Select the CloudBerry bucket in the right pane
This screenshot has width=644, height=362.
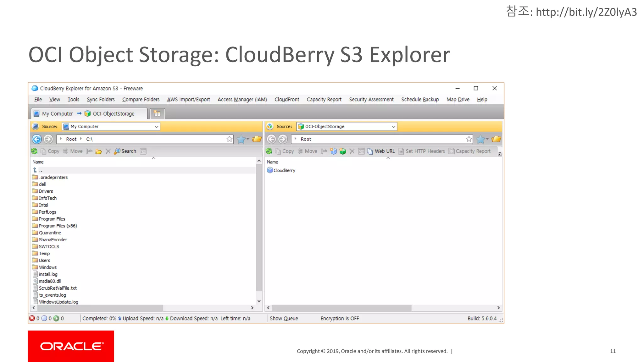click(x=281, y=170)
